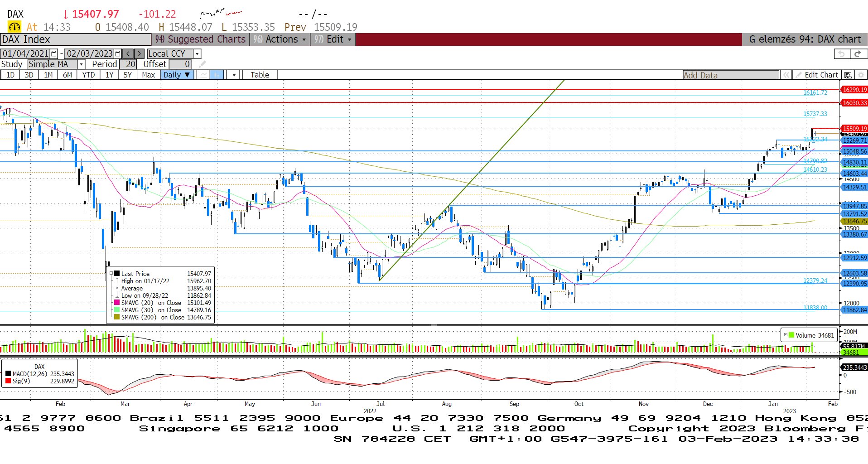Viewport: 868px width, 464px height.
Task: Click the pencil icon next to Offset
Action: [203, 64]
